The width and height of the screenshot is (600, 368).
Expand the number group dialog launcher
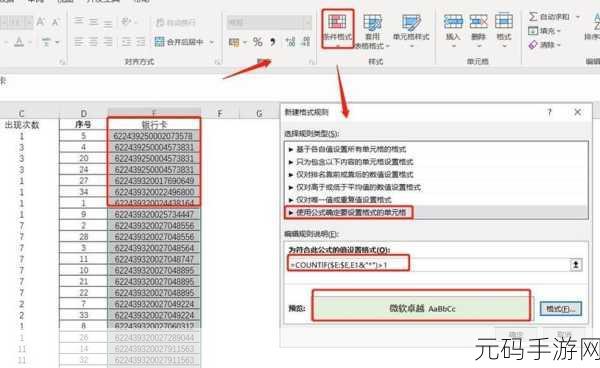pyautogui.click(x=311, y=62)
